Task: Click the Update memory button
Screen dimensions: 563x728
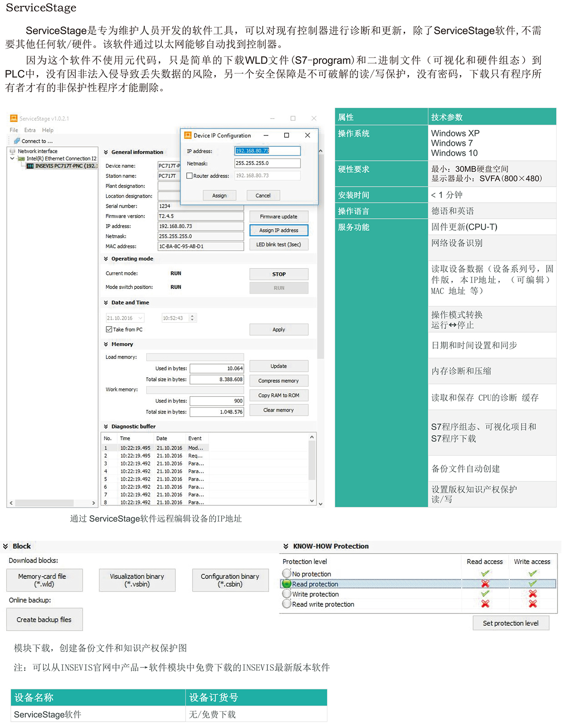Action: [279, 366]
